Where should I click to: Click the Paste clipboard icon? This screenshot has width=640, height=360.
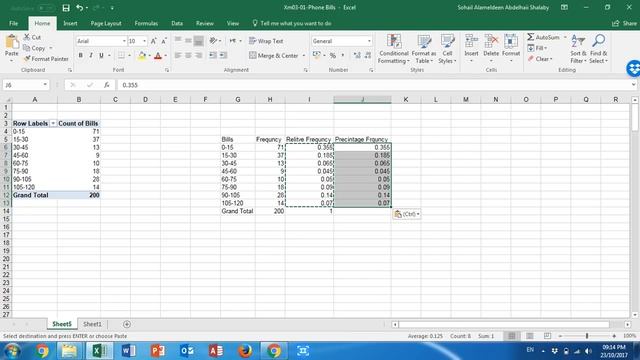pyautogui.click(x=12, y=42)
